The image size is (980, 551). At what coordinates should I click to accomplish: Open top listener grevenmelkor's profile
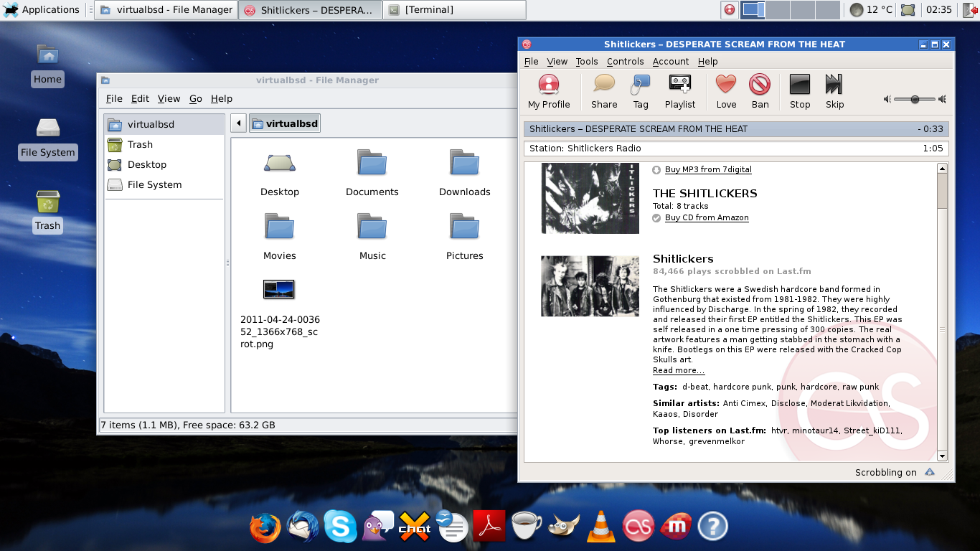[x=717, y=442]
